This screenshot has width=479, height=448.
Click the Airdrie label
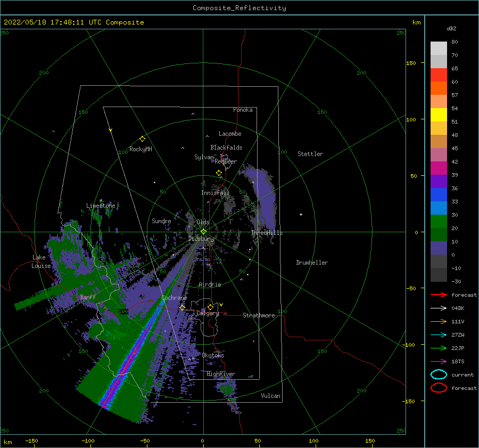[210, 284]
